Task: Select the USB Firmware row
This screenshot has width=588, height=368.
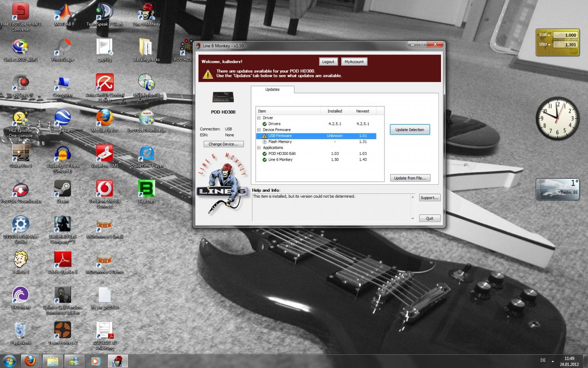Action: click(x=316, y=136)
